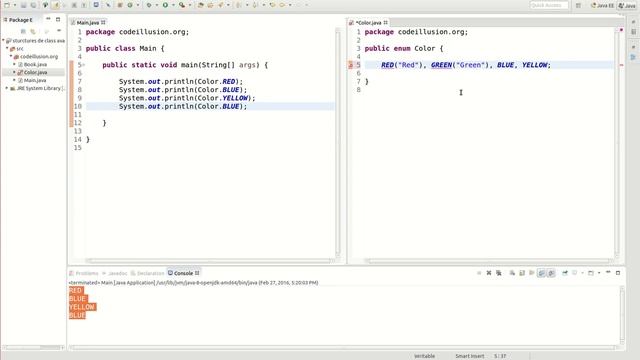The image size is (640, 360).
Task: Toggle Show Console on Standard Error change
Action: point(551,273)
